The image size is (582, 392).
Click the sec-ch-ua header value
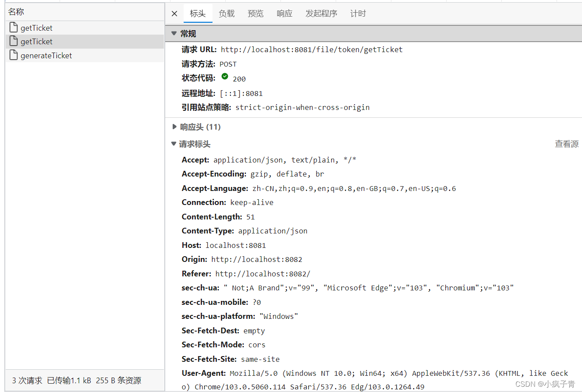(x=369, y=288)
